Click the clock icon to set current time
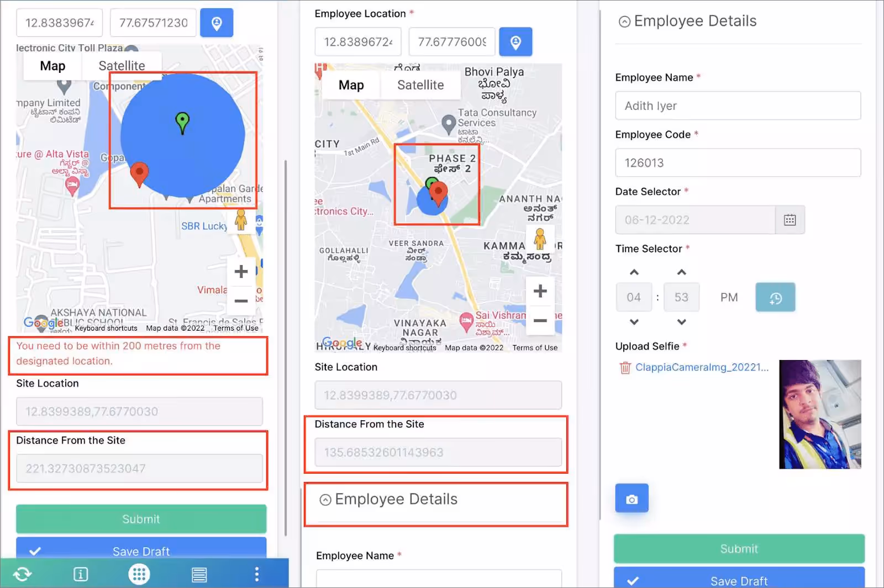Viewport: 884px width, 588px height. [775, 297]
